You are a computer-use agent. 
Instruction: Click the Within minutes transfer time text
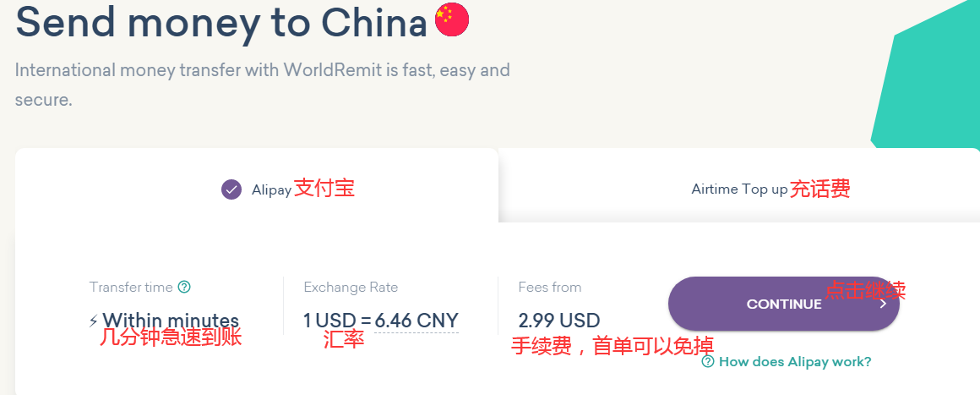pos(171,321)
